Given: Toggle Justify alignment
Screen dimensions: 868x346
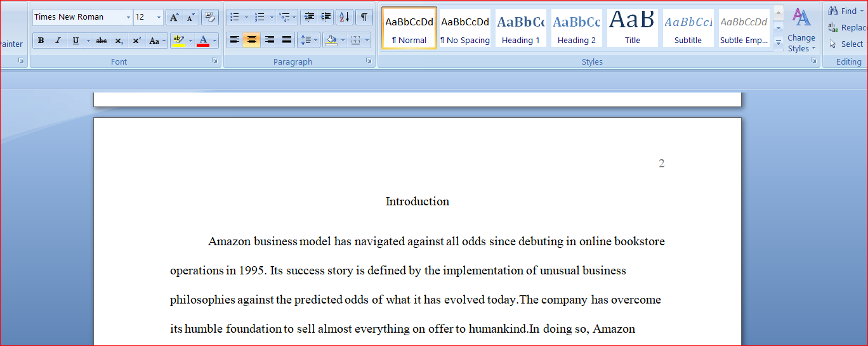Looking at the screenshot, I should (287, 40).
